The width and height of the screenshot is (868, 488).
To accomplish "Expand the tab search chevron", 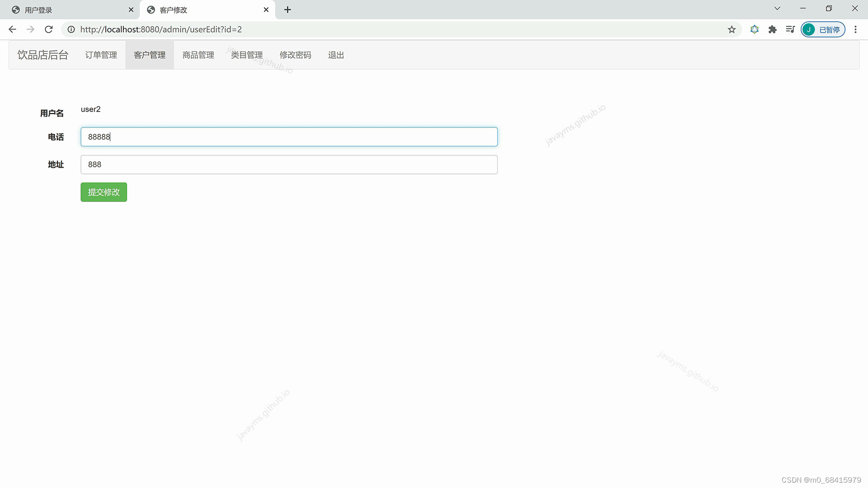I will pyautogui.click(x=777, y=9).
